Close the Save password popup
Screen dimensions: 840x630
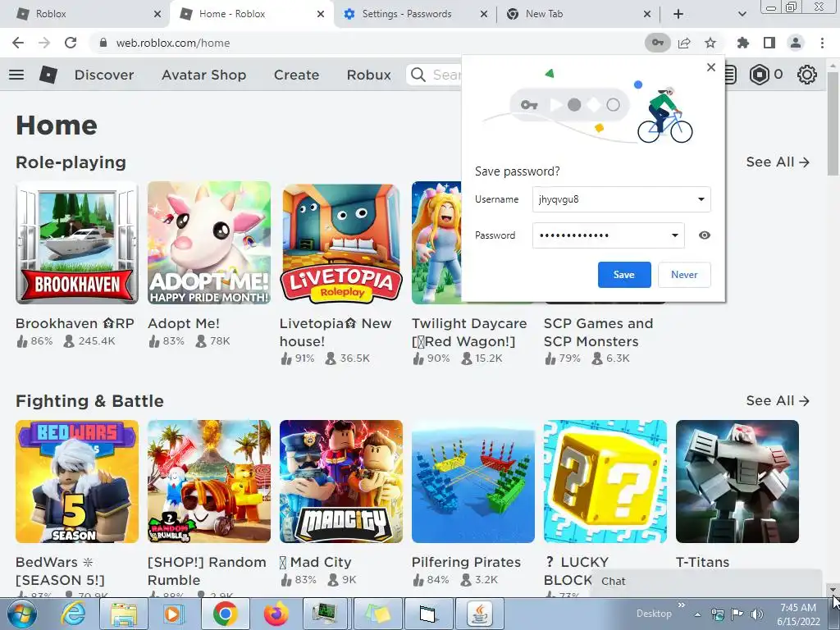point(711,67)
